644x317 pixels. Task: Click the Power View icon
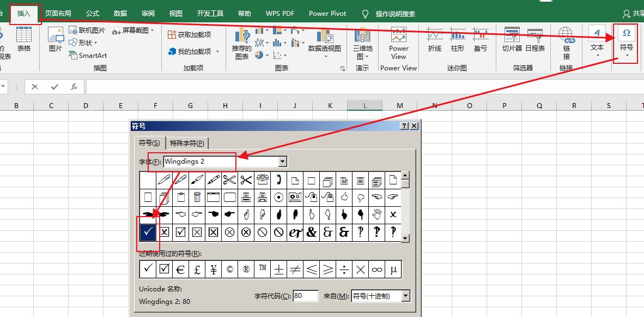point(399,43)
